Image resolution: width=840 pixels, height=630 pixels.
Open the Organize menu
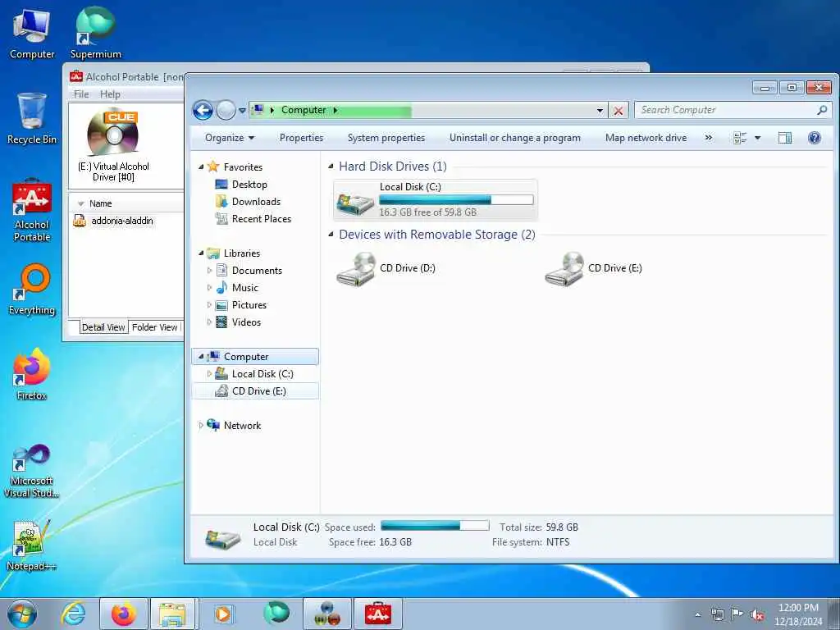point(230,138)
